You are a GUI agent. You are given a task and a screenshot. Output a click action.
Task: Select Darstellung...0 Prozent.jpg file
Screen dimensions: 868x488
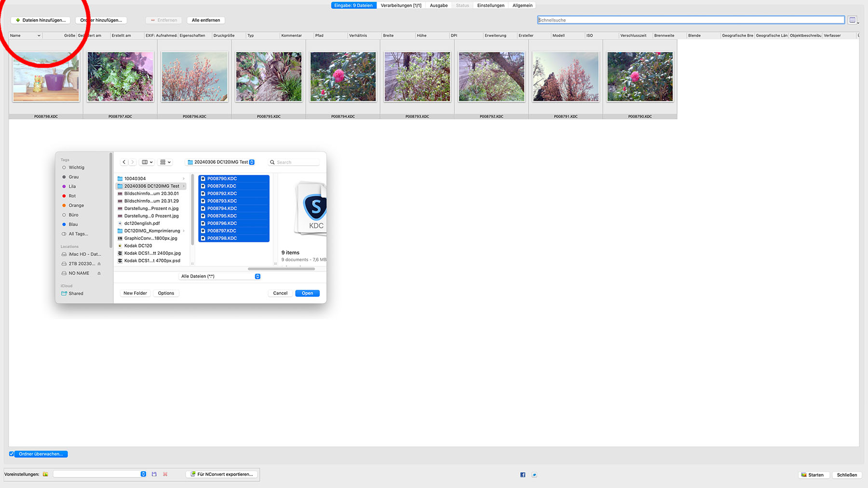[x=151, y=216]
